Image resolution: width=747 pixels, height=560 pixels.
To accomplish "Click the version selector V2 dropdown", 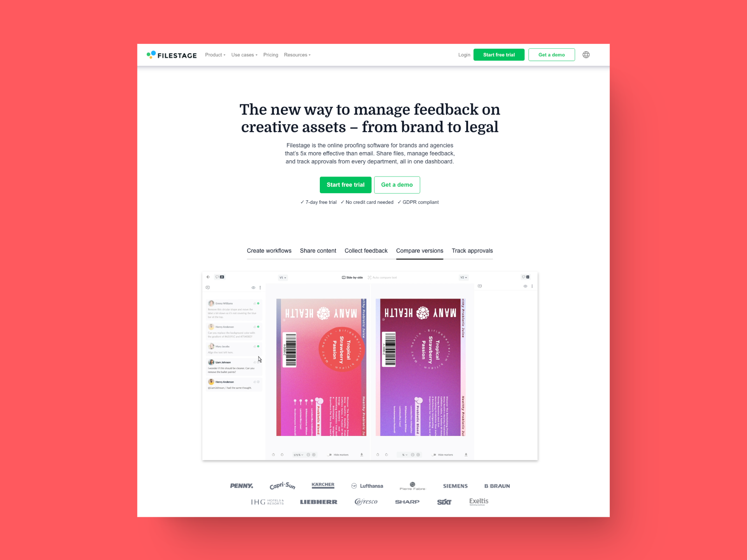I will (x=463, y=277).
